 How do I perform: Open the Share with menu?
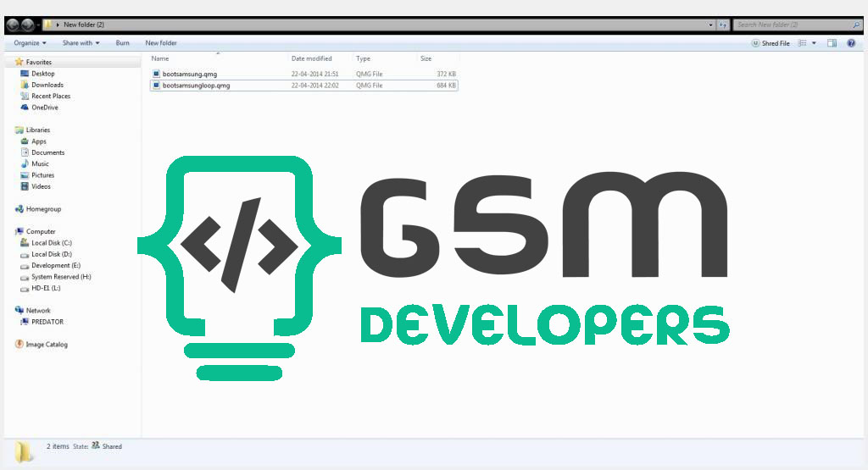(81, 42)
